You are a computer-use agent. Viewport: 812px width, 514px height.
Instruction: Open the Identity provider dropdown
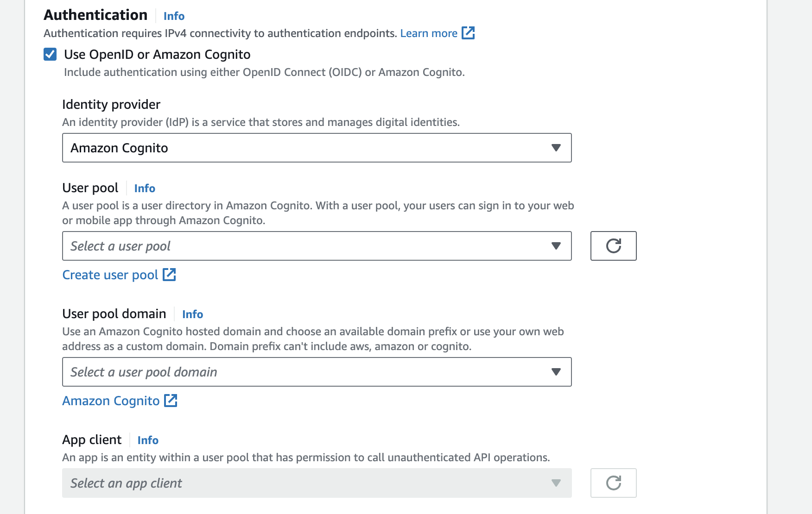[x=317, y=148]
